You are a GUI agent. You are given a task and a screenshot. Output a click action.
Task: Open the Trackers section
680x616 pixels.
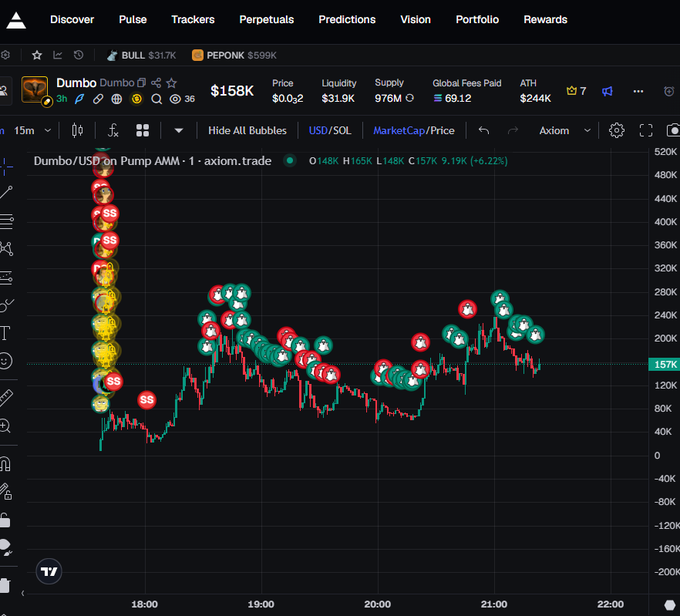[193, 20]
